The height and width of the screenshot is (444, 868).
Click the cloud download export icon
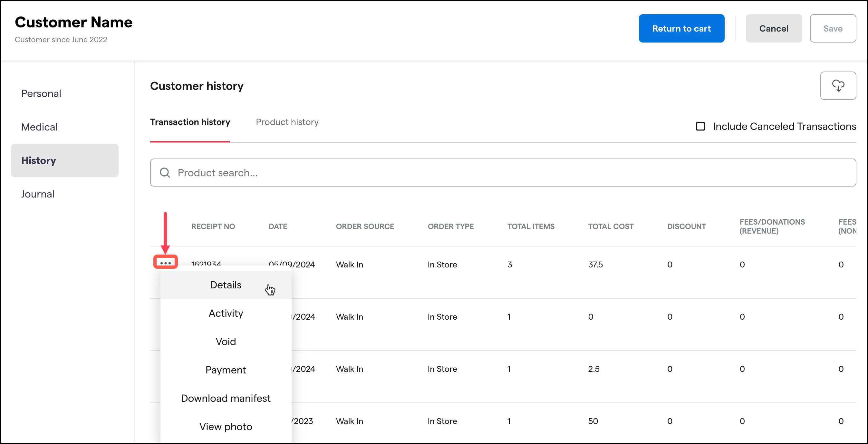(x=838, y=86)
